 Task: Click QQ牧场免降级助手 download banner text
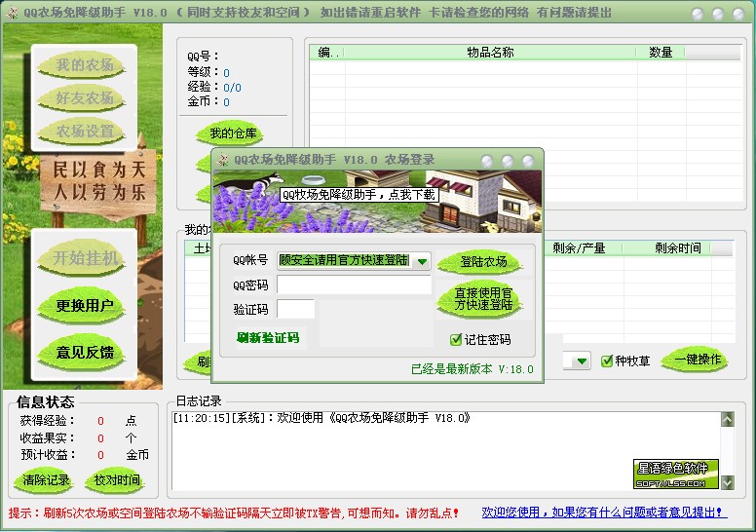click(359, 194)
